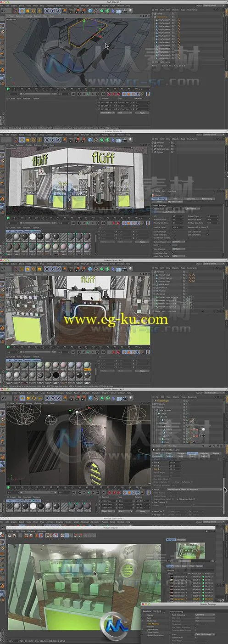
Task: Toggle the Linear Workflow checkbox
Action: point(172,253)
